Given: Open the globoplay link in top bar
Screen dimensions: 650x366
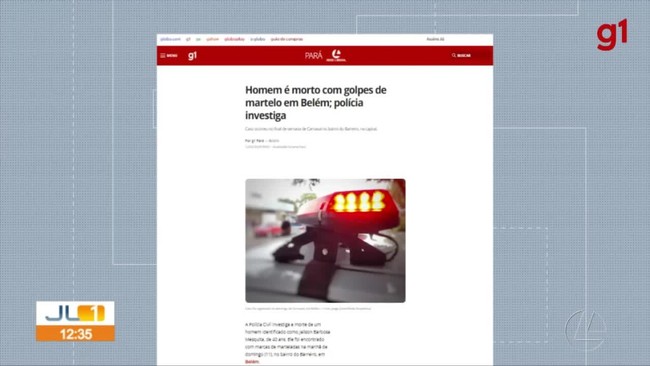Looking at the screenshot, I should pyautogui.click(x=234, y=39).
